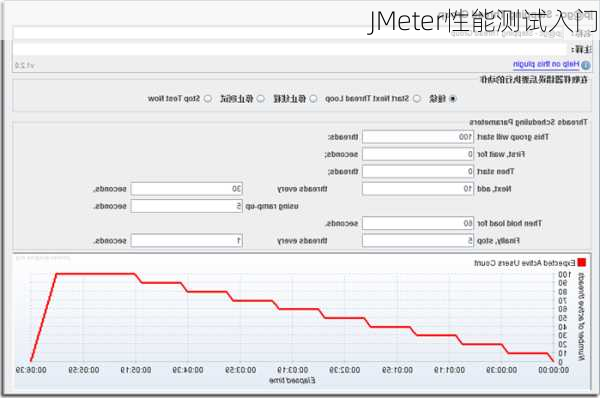The height and width of the screenshot is (398, 600).
Task: Focus the using ramp-up seconds field
Action: (x=186, y=206)
